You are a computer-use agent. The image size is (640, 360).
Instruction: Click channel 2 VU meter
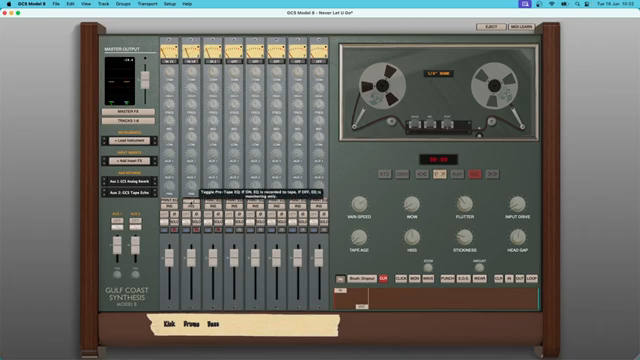click(x=191, y=51)
